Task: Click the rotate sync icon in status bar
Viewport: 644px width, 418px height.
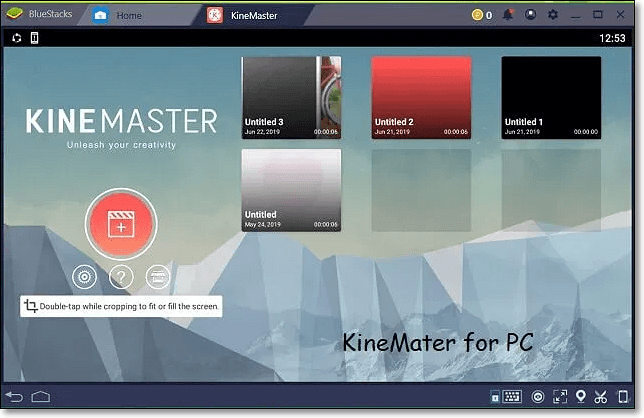Action: click(x=17, y=38)
